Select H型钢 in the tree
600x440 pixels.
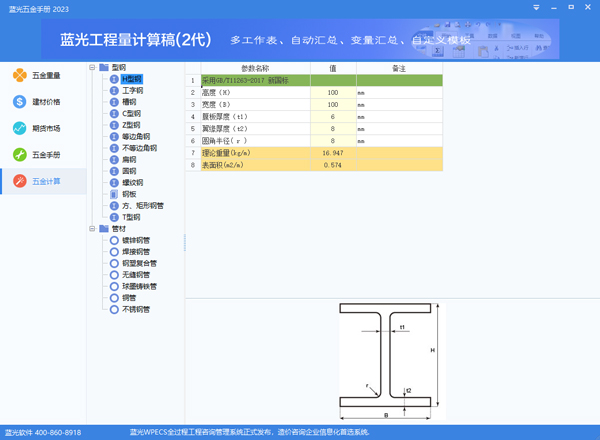pos(132,79)
